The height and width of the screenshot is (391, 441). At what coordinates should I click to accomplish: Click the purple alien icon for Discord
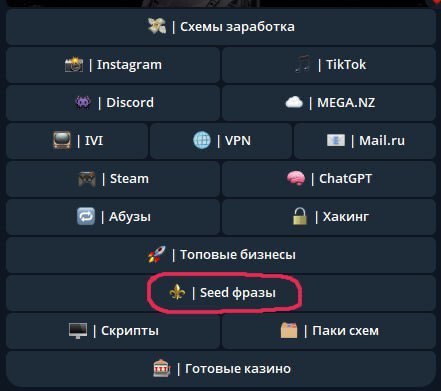coord(83,102)
